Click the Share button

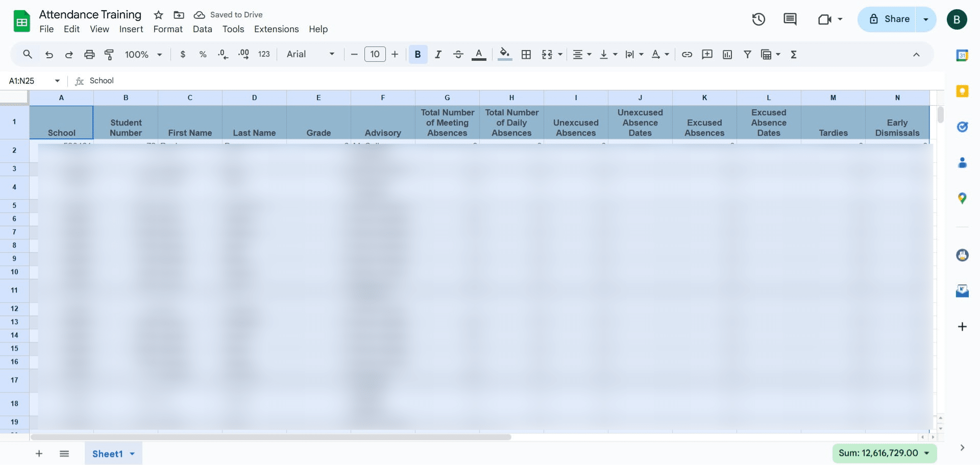tap(887, 19)
